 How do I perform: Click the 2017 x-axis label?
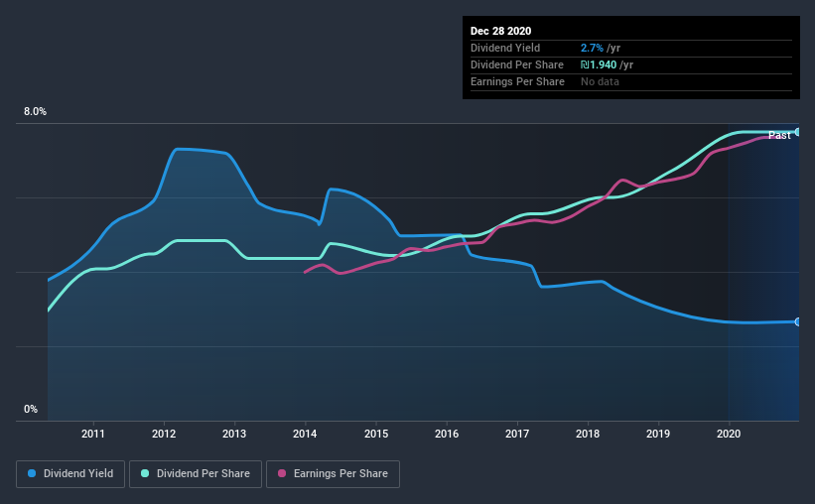tap(517, 434)
